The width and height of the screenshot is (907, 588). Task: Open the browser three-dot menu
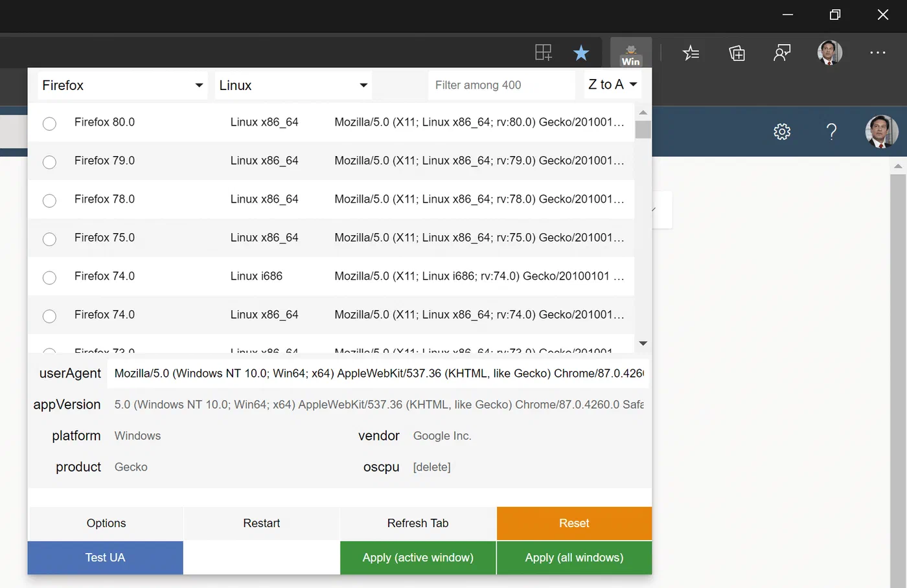878,52
